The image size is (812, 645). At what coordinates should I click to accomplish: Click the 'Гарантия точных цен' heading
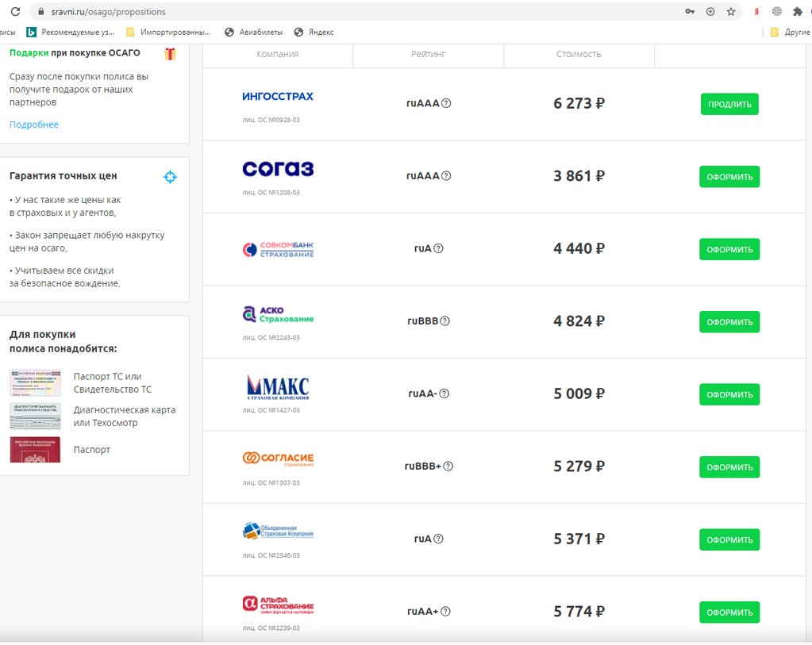pos(63,176)
